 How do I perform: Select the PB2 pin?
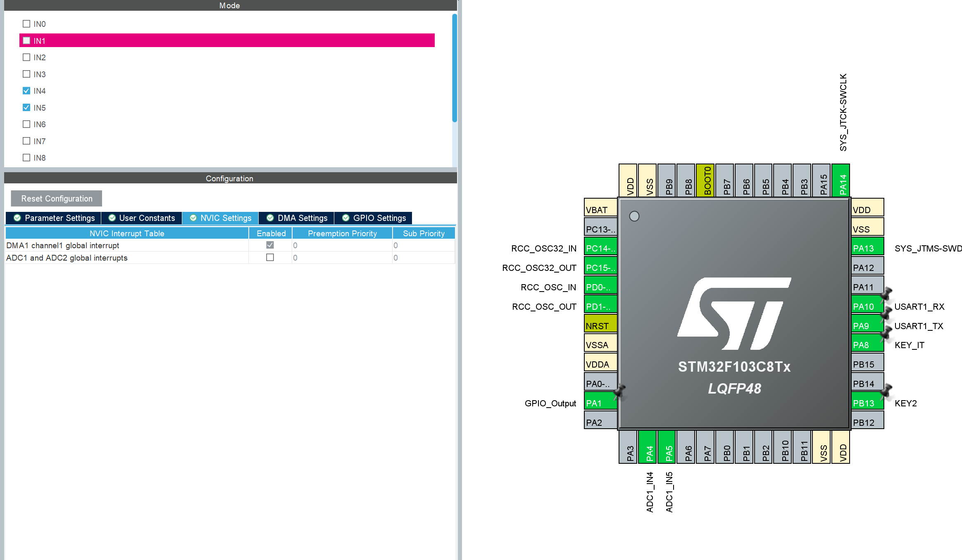tap(764, 447)
